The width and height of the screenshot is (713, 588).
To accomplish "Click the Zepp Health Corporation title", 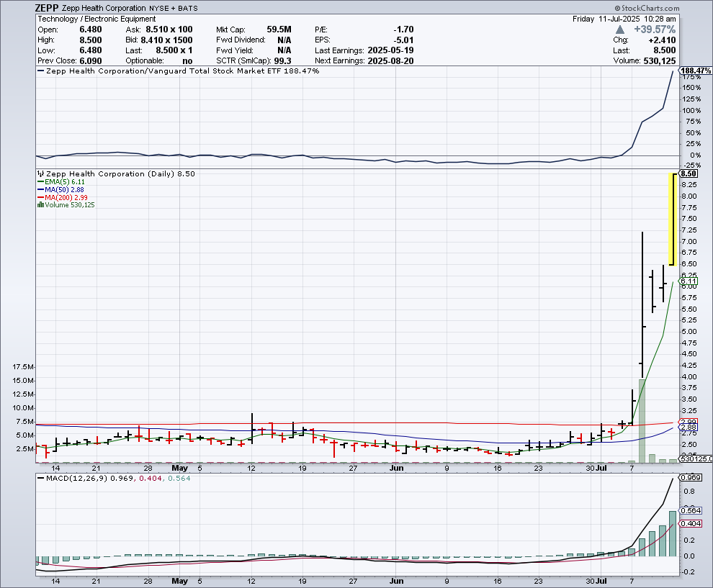I will click(104, 8).
